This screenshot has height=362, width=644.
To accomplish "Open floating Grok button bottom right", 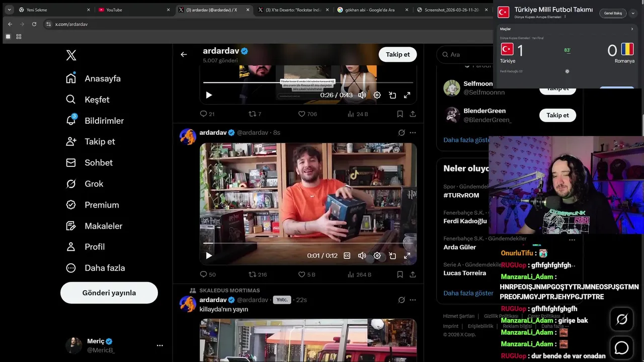I will (x=622, y=319).
